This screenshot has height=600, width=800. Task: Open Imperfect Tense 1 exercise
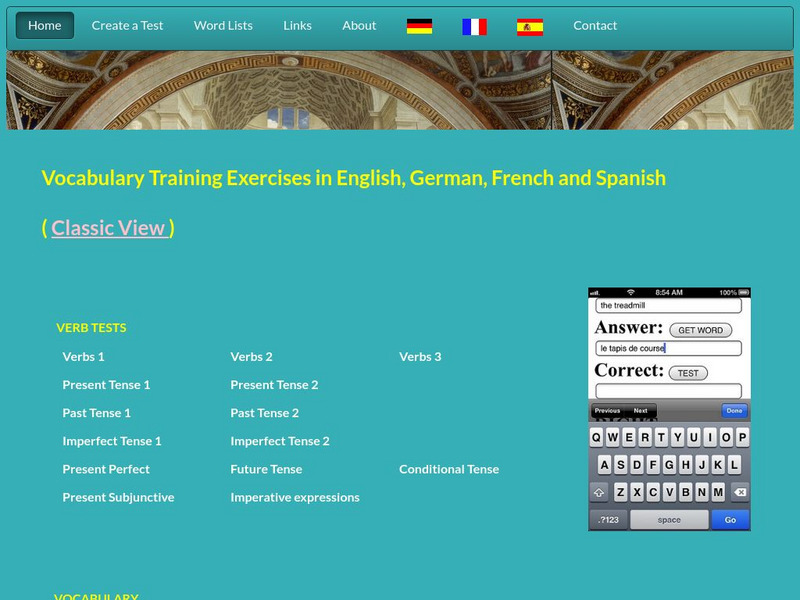[112, 441]
